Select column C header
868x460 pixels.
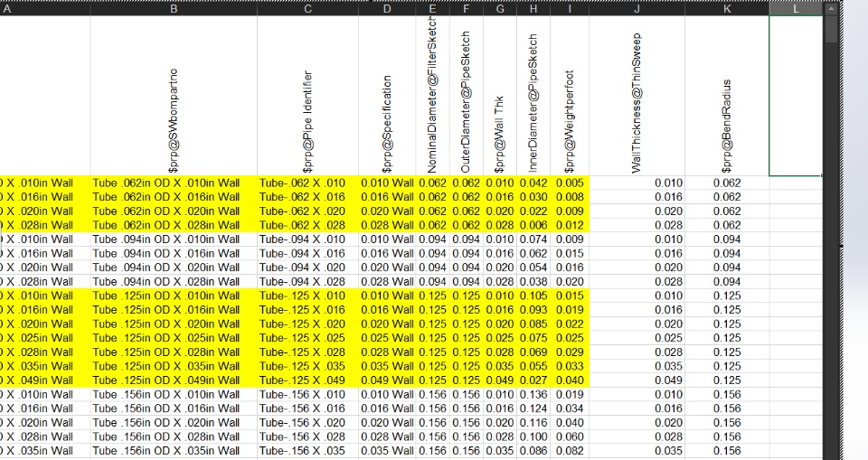(x=307, y=8)
